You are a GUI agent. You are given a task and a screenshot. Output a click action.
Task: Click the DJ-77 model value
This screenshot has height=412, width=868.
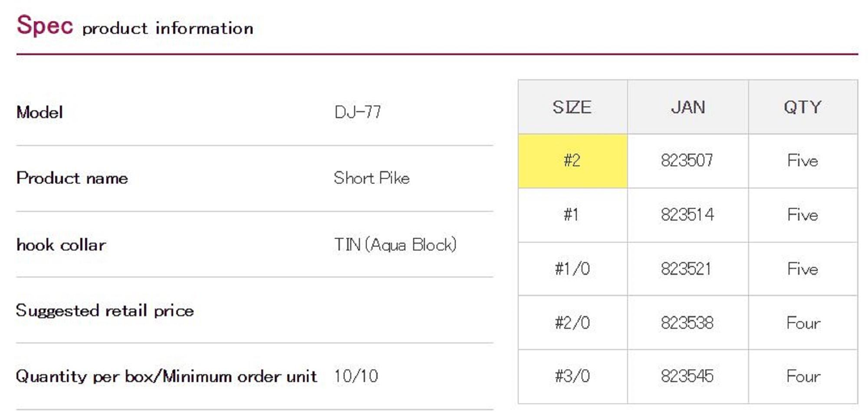click(358, 112)
